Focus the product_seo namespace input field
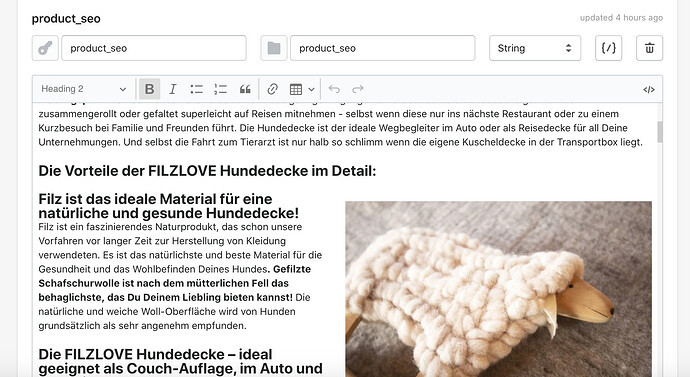 382,48
